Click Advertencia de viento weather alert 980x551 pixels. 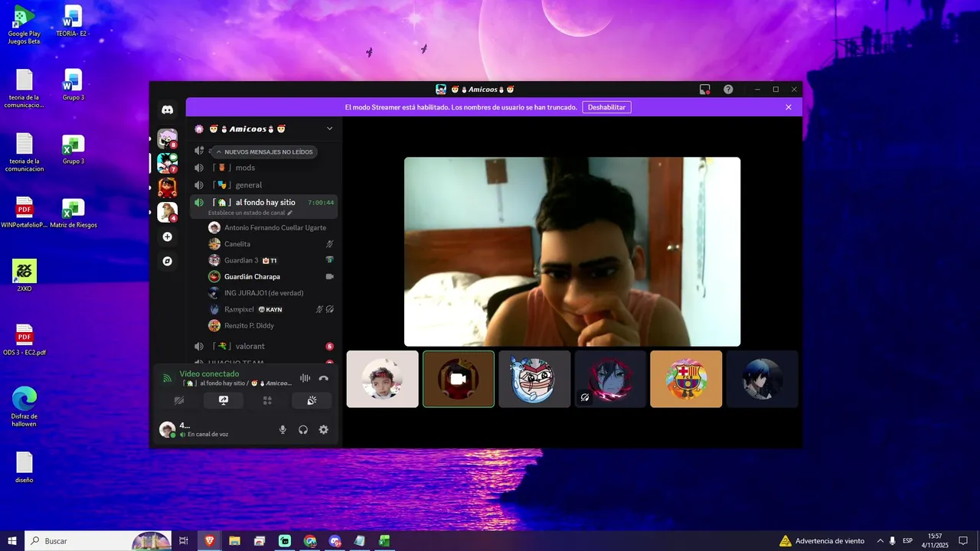[822, 541]
